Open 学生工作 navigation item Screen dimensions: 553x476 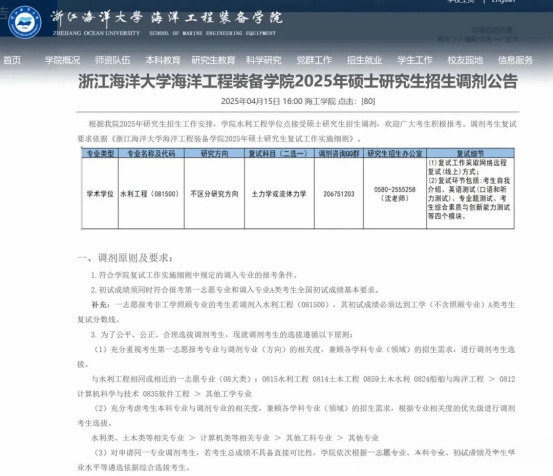point(415,60)
